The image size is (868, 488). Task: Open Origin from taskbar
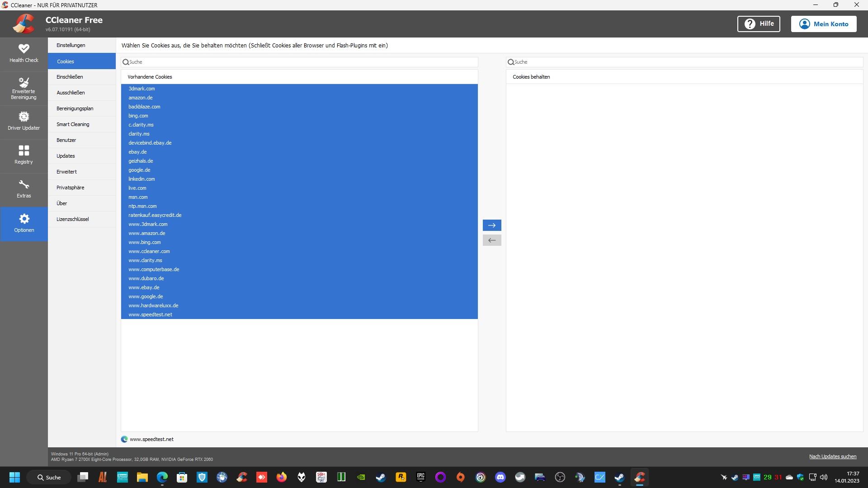(461, 477)
